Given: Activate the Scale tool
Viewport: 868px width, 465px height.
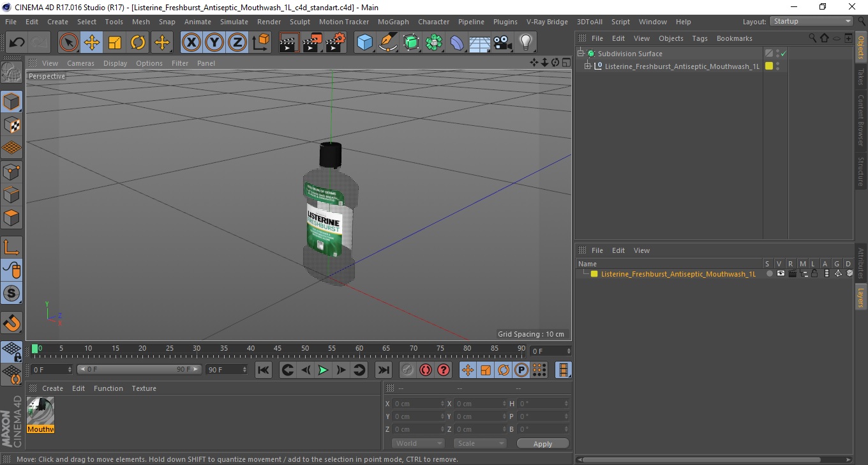Looking at the screenshot, I should click(115, 43).
